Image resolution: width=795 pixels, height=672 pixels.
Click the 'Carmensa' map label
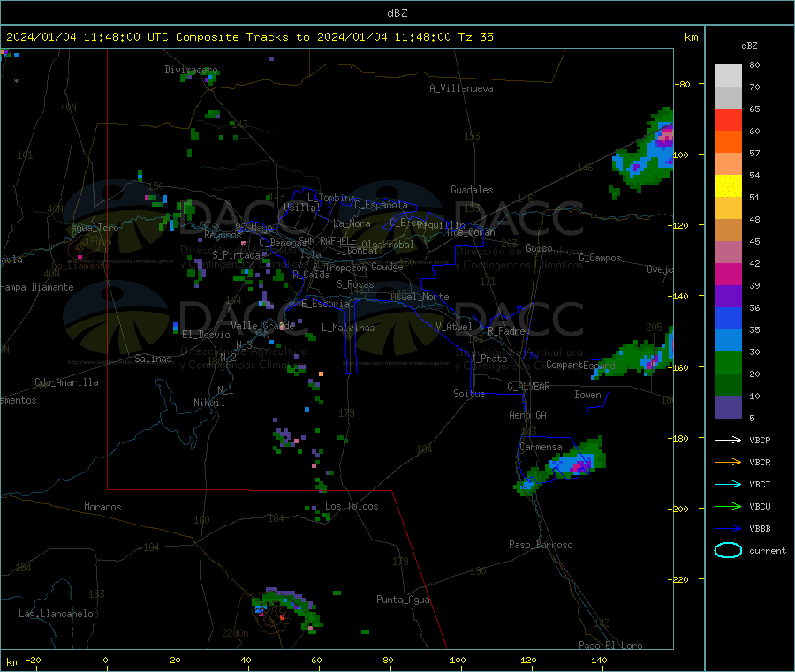click(541, 448)
